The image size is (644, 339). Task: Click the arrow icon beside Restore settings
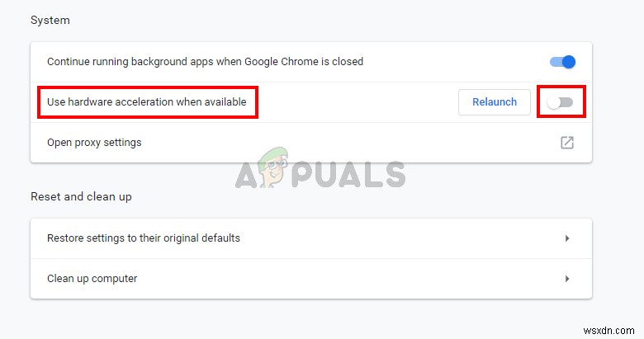[x=567, y=238]
